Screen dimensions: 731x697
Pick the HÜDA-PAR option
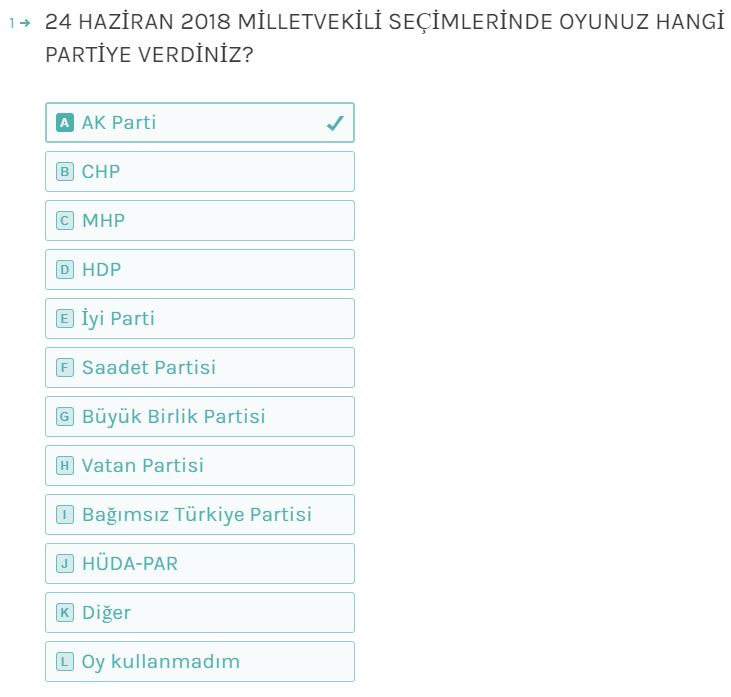(200, 564)
